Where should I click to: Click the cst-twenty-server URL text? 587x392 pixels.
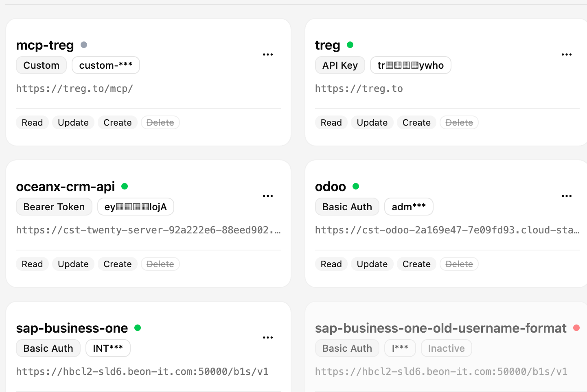tap(148, 230)
